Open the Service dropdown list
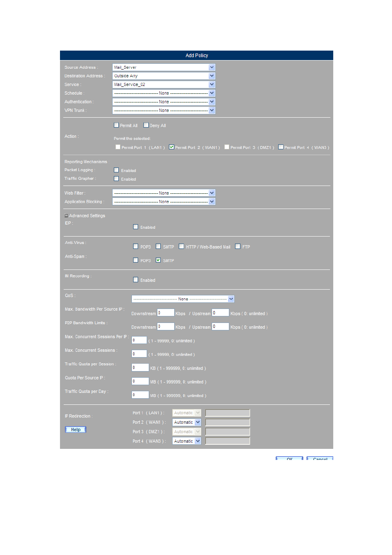Viewport: 392px width, 555px height. [x=212, y=85]
